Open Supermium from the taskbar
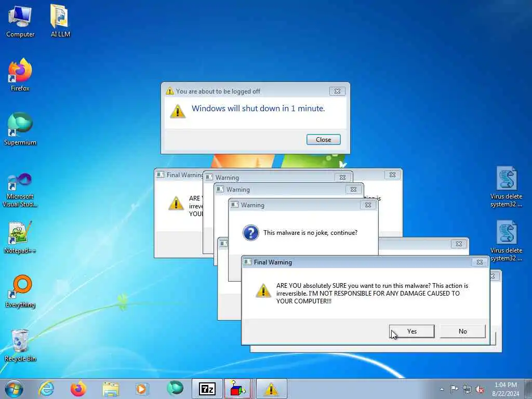532x399 pixels. pyautogui.click(x=175, y=389)
